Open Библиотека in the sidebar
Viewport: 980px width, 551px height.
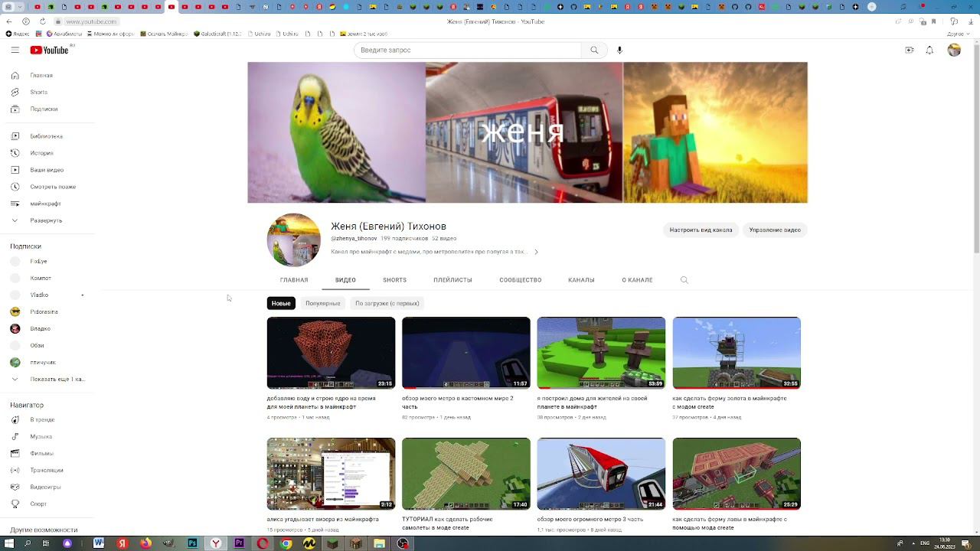click(47, 136)
